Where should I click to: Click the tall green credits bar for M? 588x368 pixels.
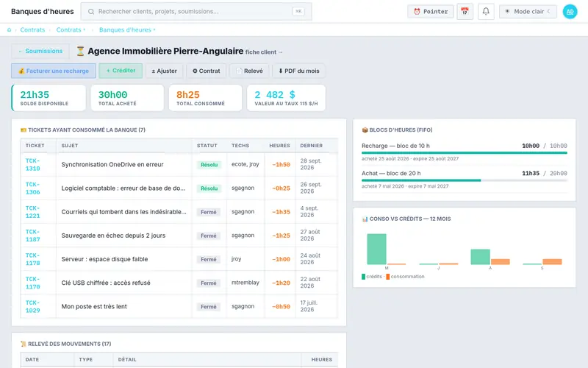376,250
